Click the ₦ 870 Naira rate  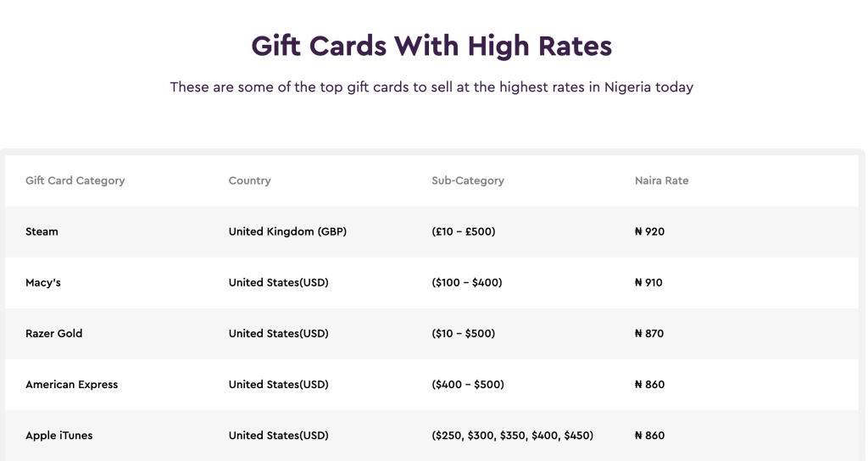point(649,333)
